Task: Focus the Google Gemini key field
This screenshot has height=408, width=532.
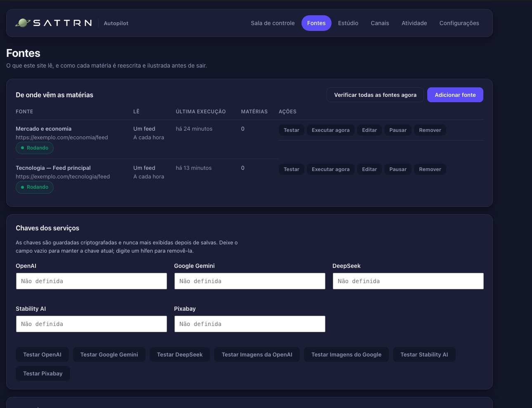Action: pyautogui.click(x=250, y=281)
